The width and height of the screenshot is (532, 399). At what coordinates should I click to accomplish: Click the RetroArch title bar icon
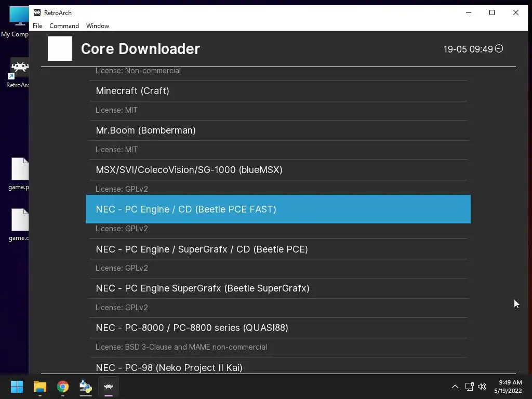[37, 12]
